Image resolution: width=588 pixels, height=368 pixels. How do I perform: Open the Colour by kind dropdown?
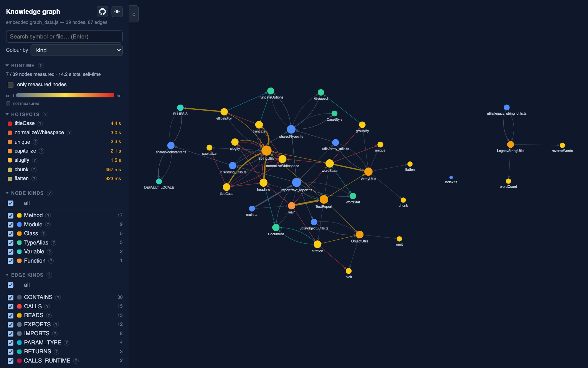click(77, 50)
